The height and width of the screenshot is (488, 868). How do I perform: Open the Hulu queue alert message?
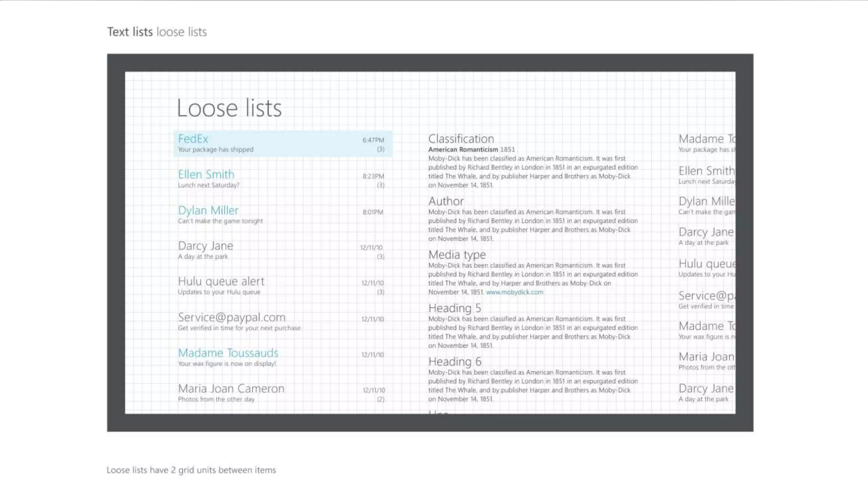pos(221,282)
